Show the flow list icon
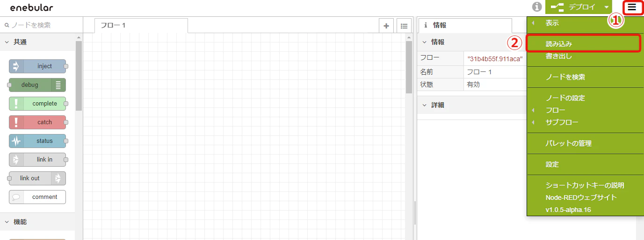The width and height of the screenshot is (644, 240). (404, 26)
